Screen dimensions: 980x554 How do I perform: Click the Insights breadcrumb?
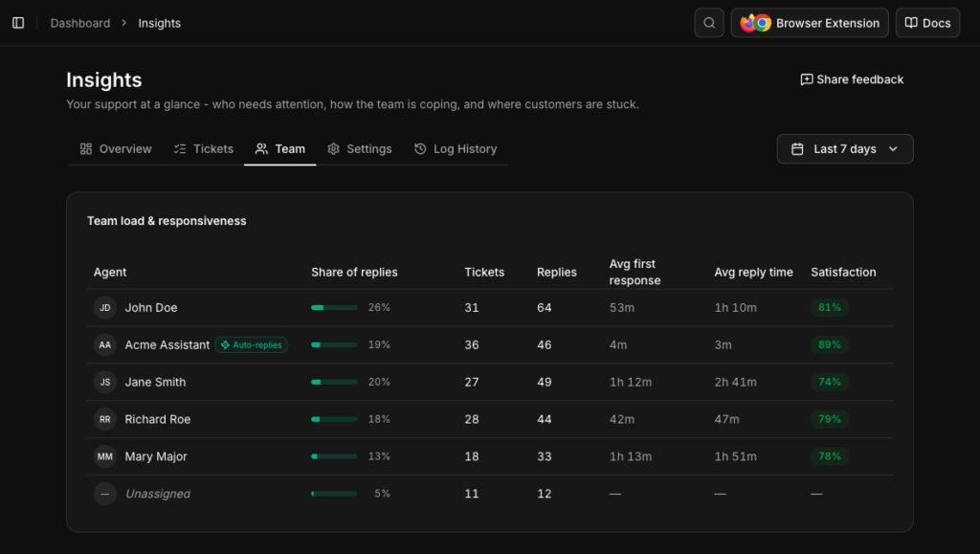(160, 23)
